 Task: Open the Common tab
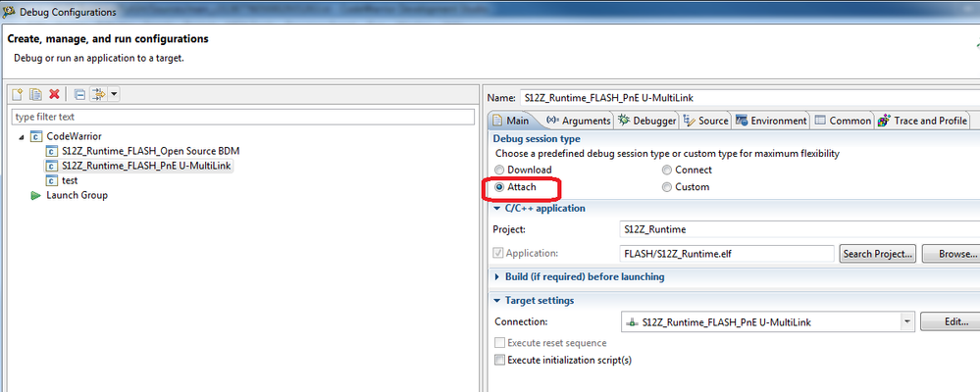843,121
